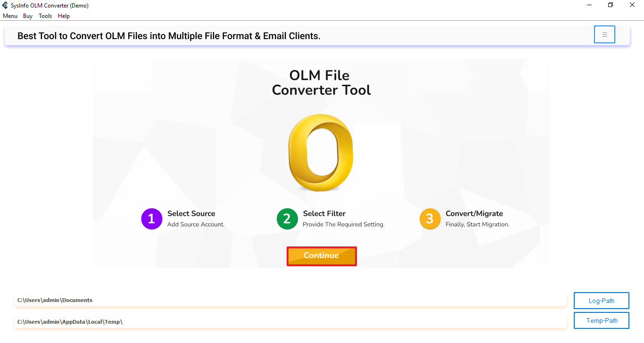Click the 'Finally, Start Migration.' text

tap(478, 224)
